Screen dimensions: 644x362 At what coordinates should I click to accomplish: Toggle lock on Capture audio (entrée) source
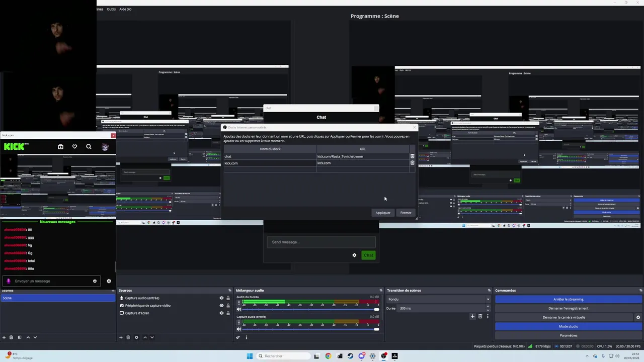point(228,298)
